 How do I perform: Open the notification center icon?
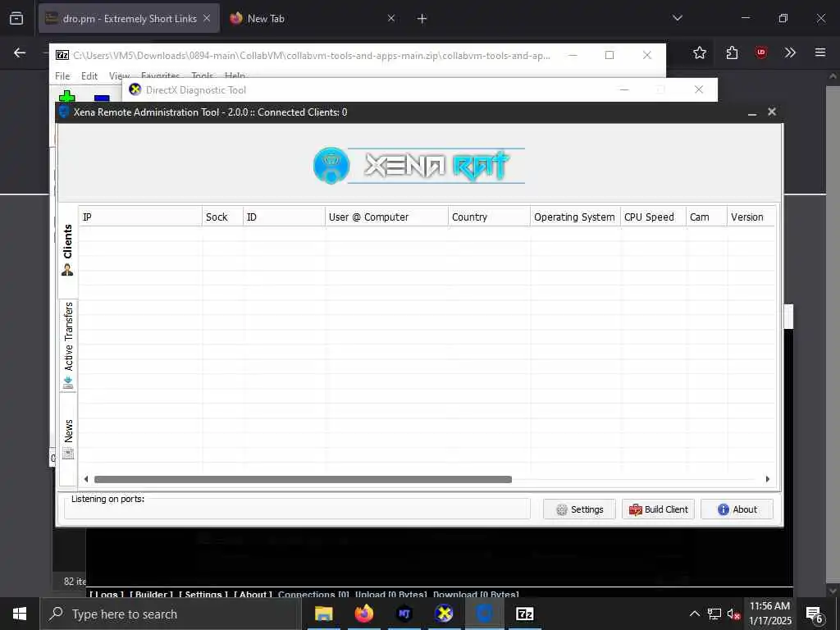[x=815, y=614]
